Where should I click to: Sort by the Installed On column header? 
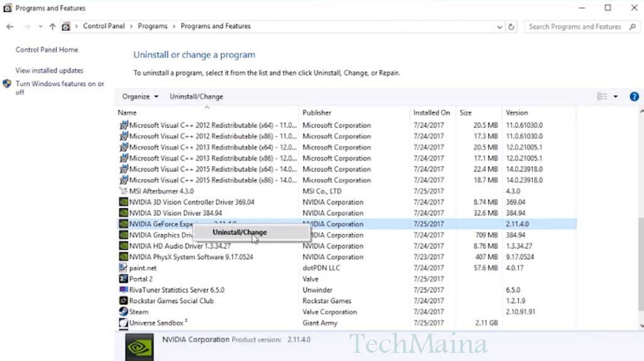431,113
